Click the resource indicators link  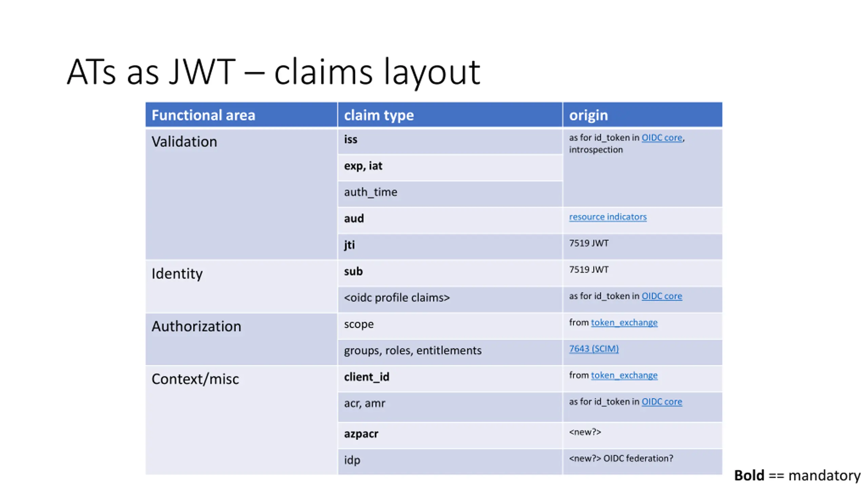point(608,217)
